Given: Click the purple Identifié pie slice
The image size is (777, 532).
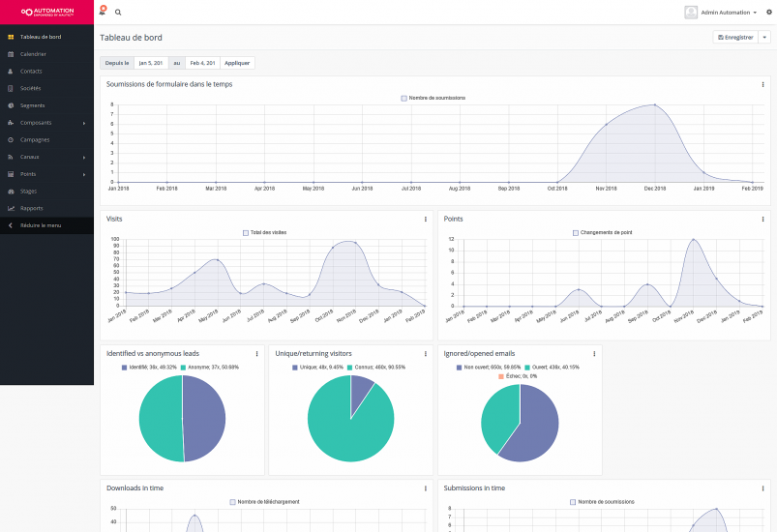Looking at the screenshot, I should 204,419.
